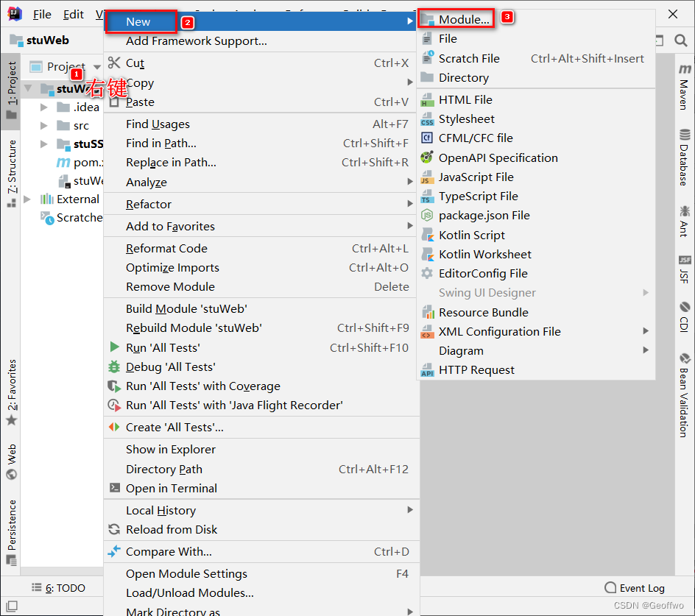The height and width of the screenshot is (616, 695).
Task: Click Create 'All Tests'...
Action: tap(261, 428)
